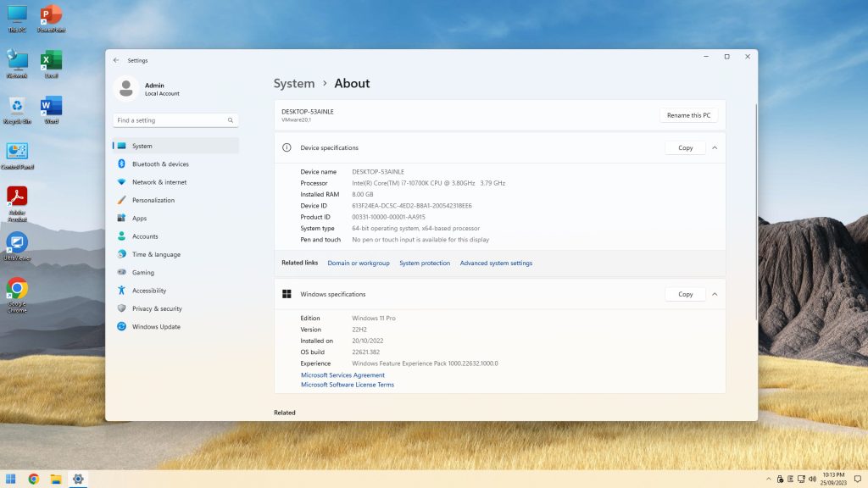The image size is (868, 488).
Task: Select System in the sidebar
Action: click(175, 146)
